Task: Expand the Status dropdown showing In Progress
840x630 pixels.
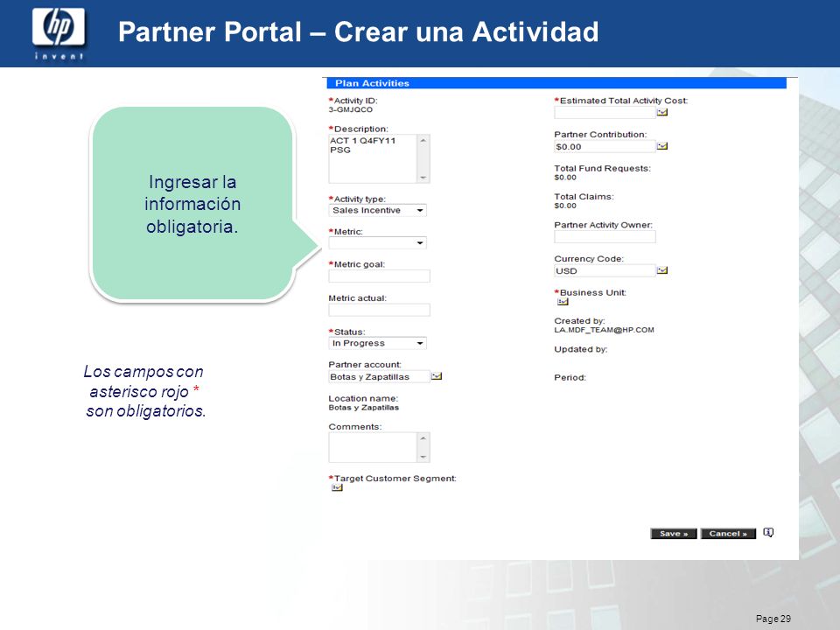Action: point(421,343)
